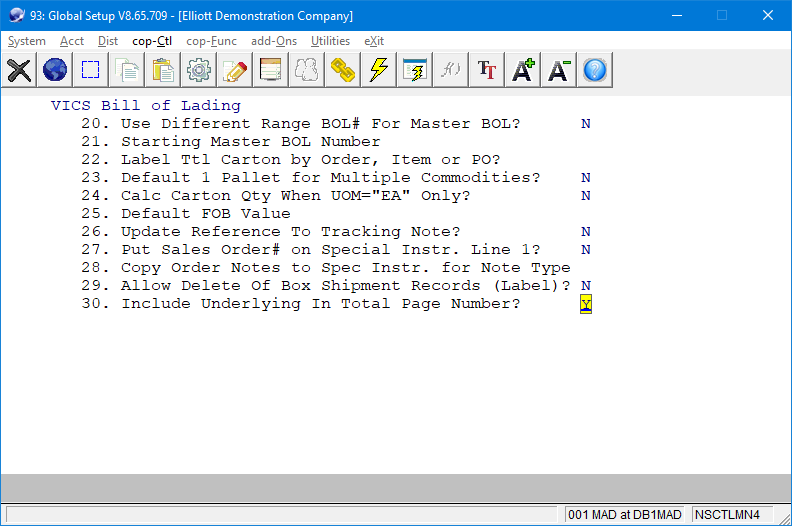Increase font size with A plus icon
Screen dimensions: 792x526
click(523, 70)
